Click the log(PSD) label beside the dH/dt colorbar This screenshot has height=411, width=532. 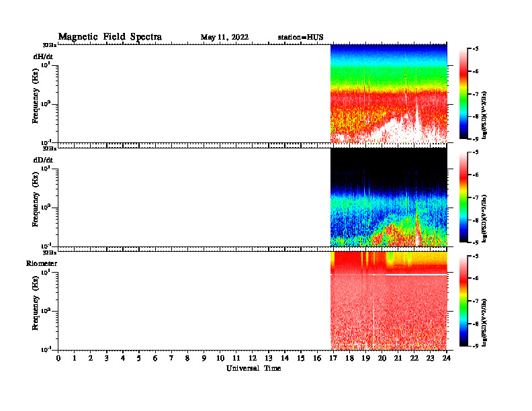[x=484, y=116]
